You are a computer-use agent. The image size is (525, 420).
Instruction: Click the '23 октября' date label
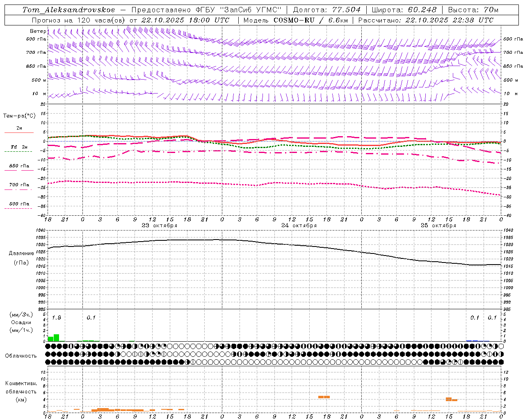click(x=159, y=225)
